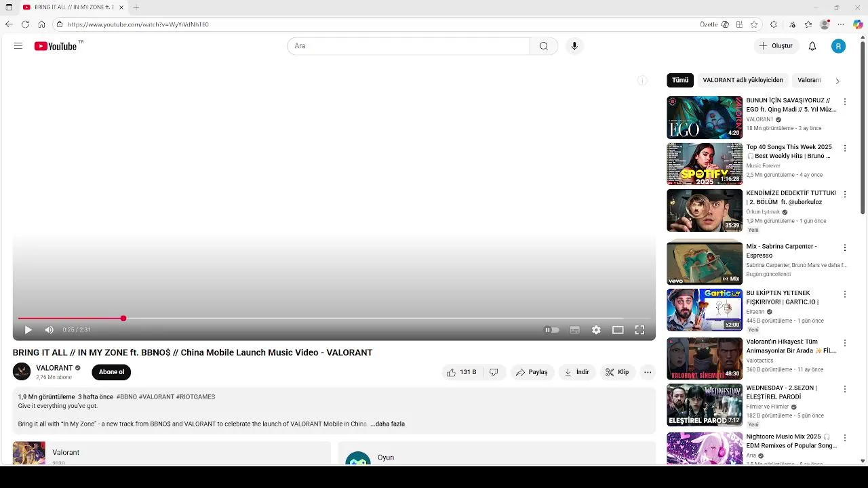Show more filter chips with arrow
Image resolution: width=868 pixels, height=488 pixels.
pos(837,81)
